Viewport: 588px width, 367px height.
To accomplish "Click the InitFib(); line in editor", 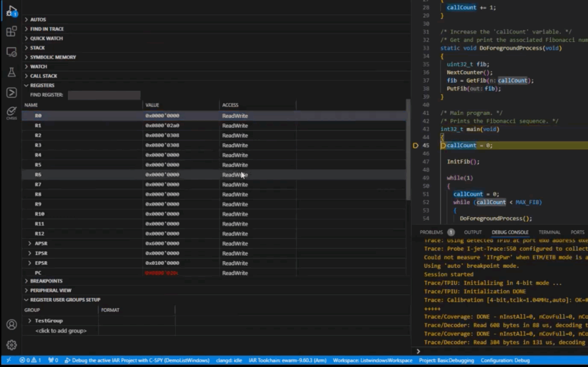I will point(463,162).
